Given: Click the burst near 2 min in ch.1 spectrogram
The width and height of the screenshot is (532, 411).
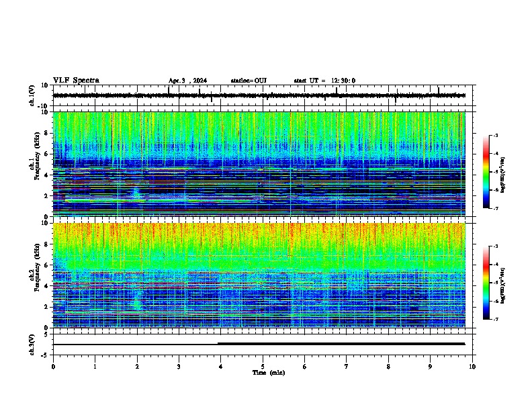Looking at the screenshot, I should pos(136,193).
